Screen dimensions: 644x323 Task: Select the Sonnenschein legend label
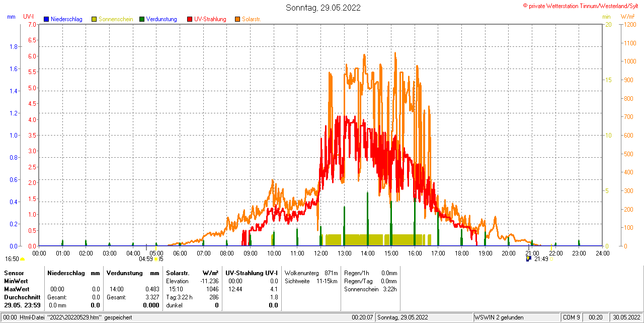[x=116, y=19]
